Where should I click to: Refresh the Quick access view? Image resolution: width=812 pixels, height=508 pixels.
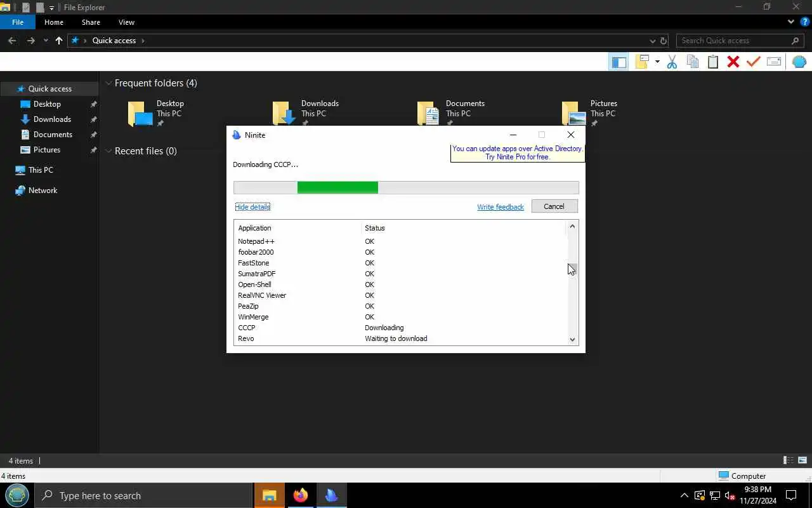click(x=664, y=41)
